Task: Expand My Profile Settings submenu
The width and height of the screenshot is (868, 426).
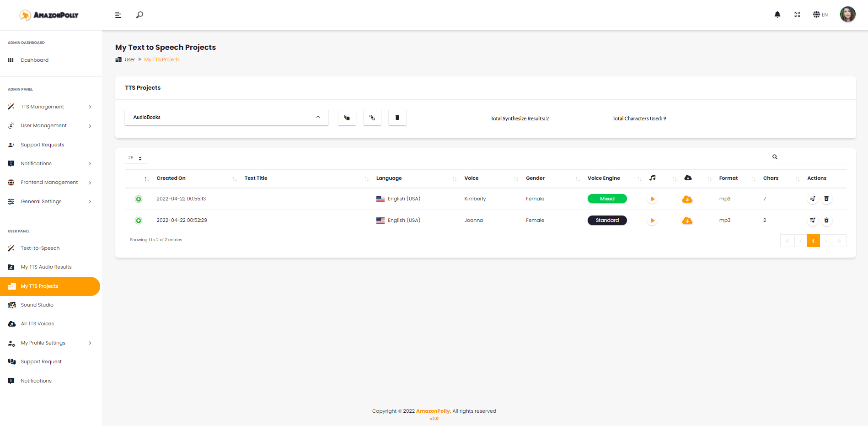Action: point(50,343)
